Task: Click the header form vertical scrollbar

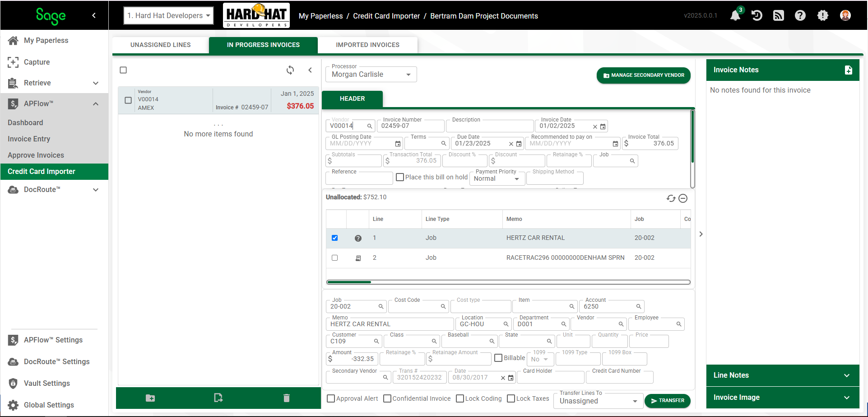Action: click(692, 137)
